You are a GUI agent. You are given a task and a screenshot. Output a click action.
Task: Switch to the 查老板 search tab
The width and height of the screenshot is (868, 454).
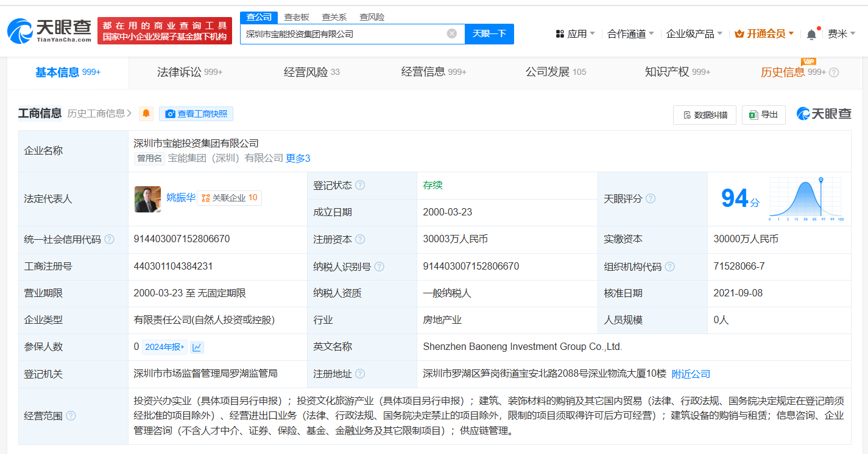[x=297, y=17]
